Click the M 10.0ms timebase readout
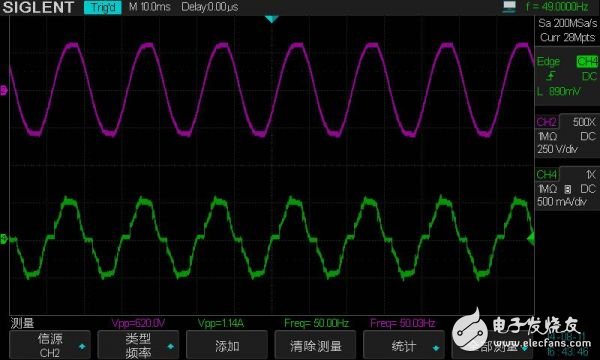The width and height of the screenshot is (600, 360). [x=150, y=7]
